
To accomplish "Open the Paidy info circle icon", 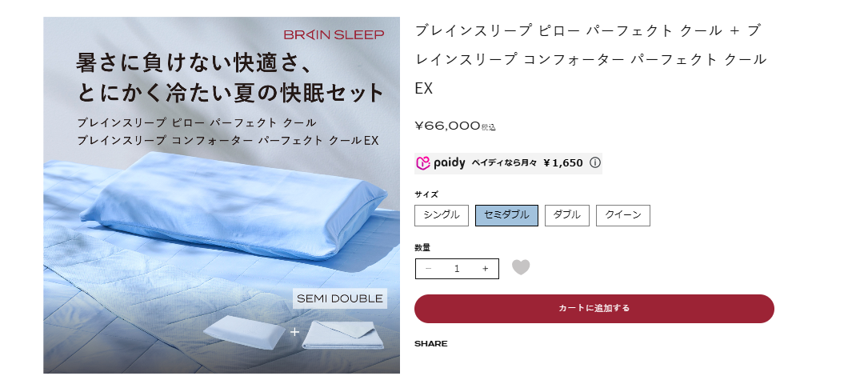I will coord(595,162).
